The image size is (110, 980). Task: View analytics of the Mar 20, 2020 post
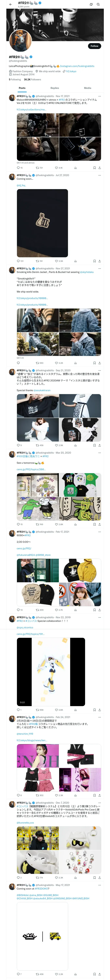point(75,524)
